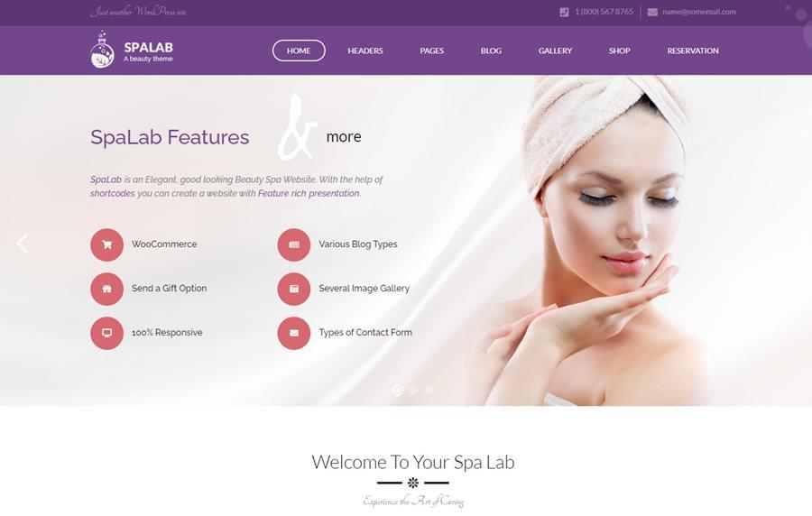Go to previous slide with left arrow
812x516 pixels.
point(23,244)
